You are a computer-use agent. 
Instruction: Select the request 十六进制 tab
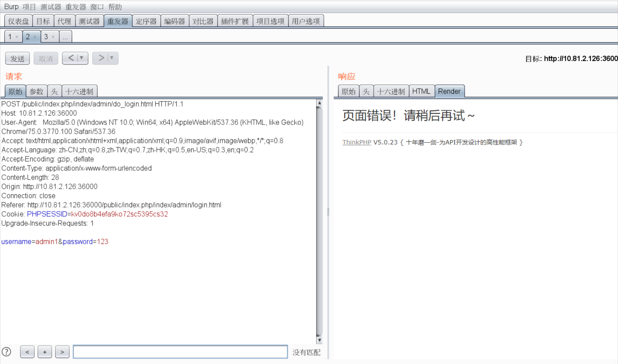pyautogui.click(x=80, y=91)
